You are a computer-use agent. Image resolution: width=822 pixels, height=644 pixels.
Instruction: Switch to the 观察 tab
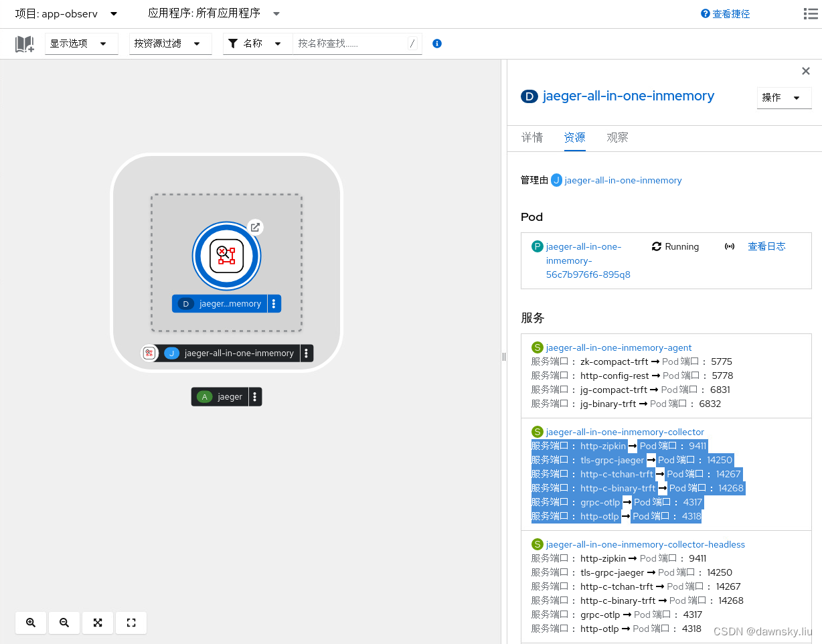pyautogui.click(x=617, y=138)
